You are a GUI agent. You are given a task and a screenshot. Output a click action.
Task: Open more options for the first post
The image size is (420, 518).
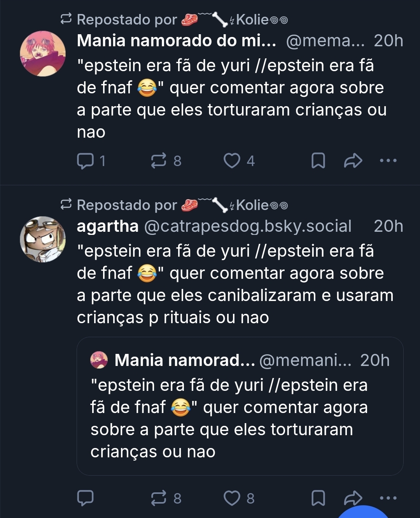click(x=388, y=161)
